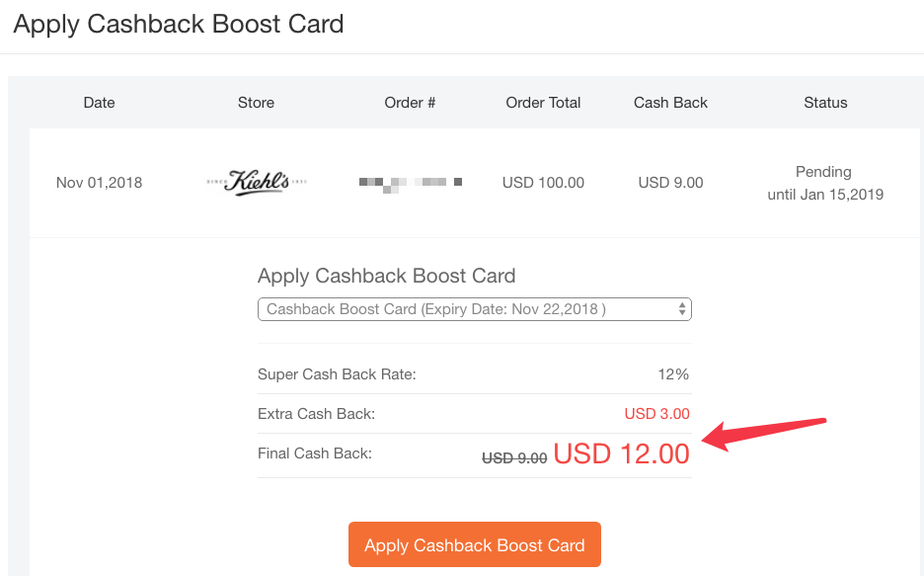Click the USD 3.00 extra cash back amount
Image resolution: width=924 pixels, height=576 pixels.
click(x=656, y=414)
